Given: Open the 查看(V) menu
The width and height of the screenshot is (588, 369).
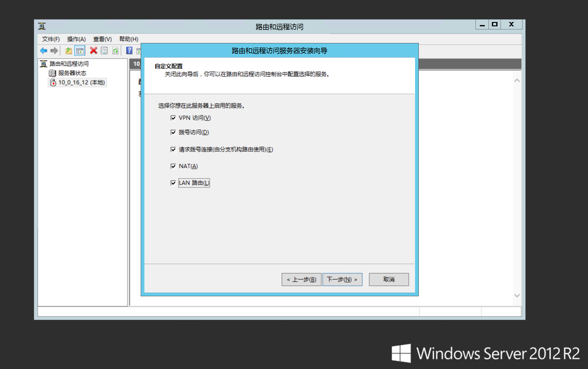Looking at the screenshot, I should coord(102,39).
